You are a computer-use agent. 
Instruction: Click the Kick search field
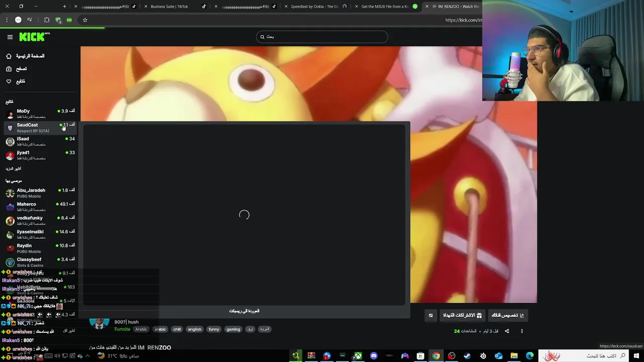[x=322, y=37]
